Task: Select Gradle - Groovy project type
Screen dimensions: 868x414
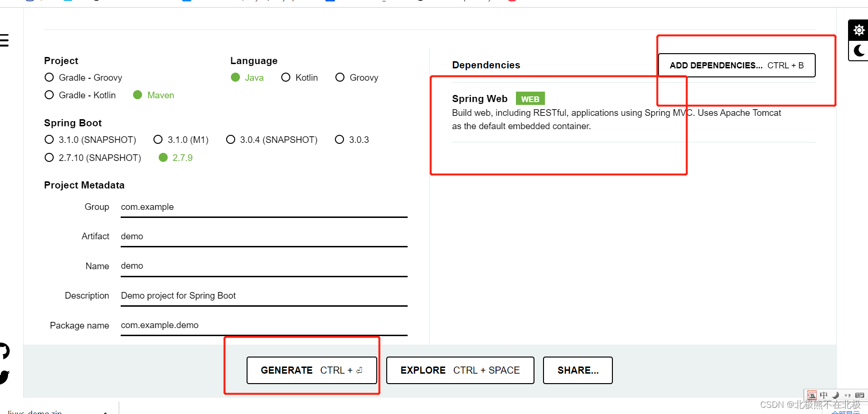Action: pos(83,77)
